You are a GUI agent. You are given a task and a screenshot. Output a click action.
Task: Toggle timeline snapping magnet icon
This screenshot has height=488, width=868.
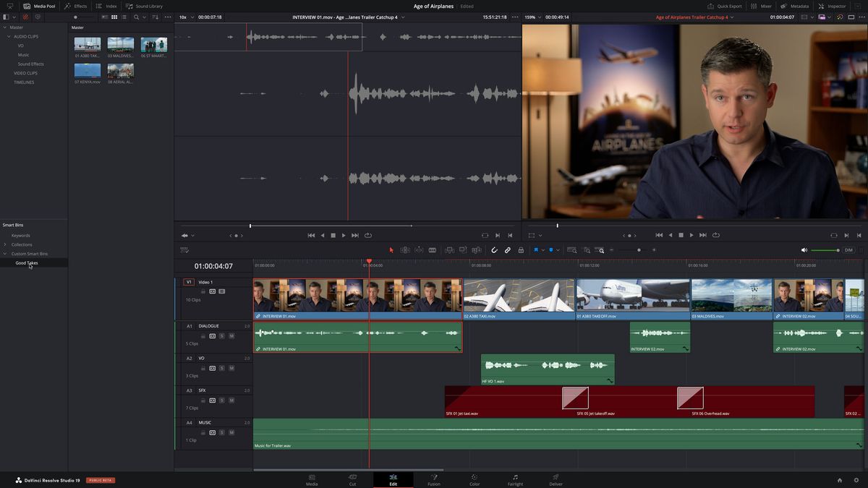click(x=495, y=250)
